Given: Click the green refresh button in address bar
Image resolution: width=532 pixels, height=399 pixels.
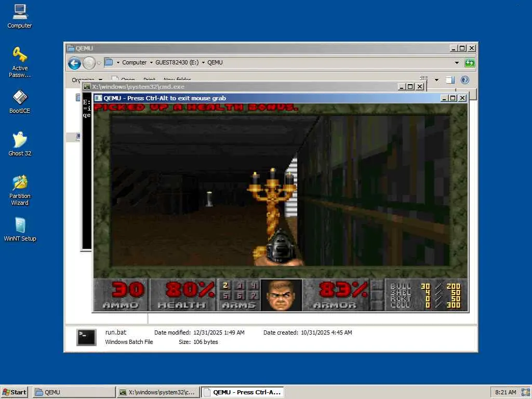Looking at the screenshot, I should coord(470,63).
